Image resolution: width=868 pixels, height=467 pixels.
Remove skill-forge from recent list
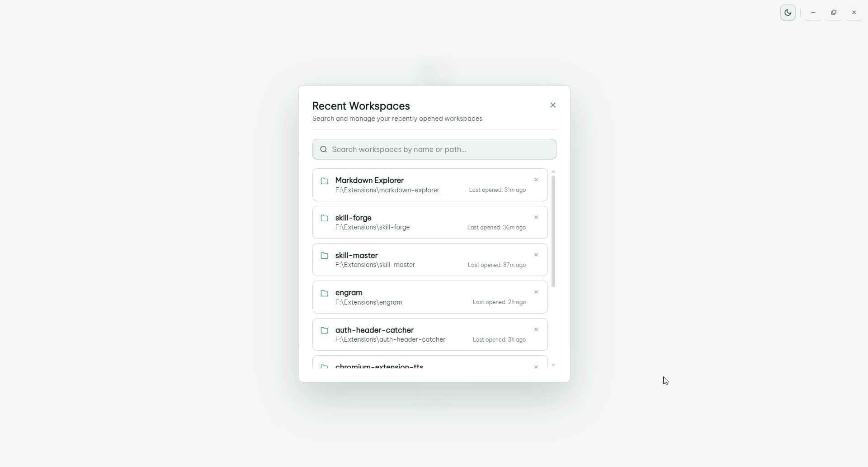pyautogui.click(x=537, y=218)
